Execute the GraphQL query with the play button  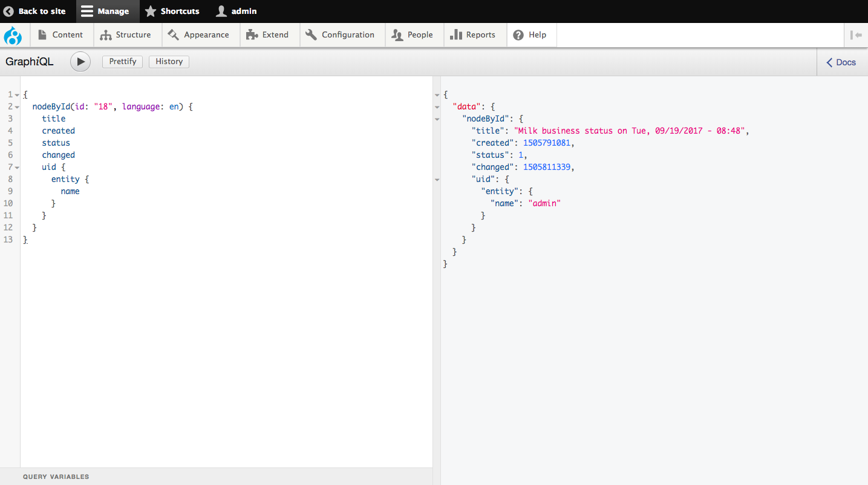(x=80, y=61)
